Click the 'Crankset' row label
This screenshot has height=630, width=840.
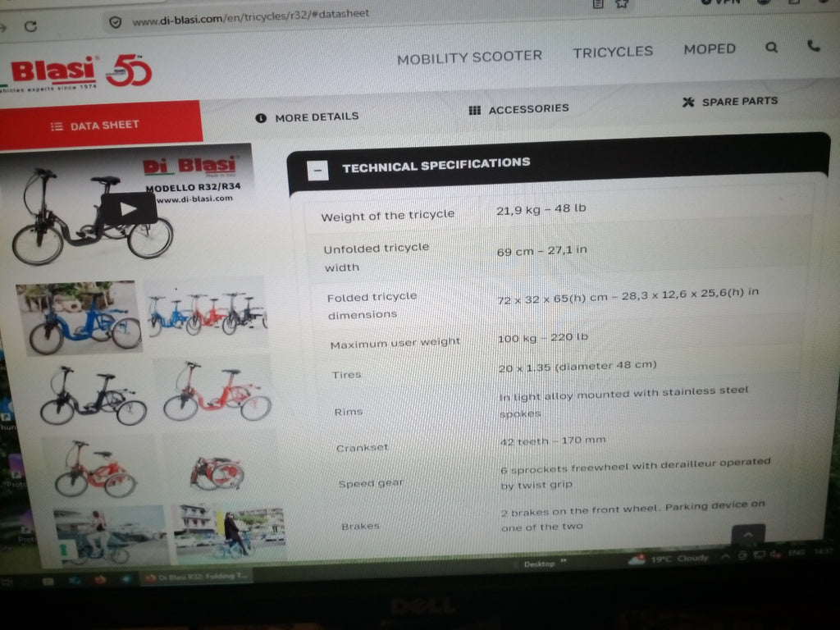tap(362, 447)
